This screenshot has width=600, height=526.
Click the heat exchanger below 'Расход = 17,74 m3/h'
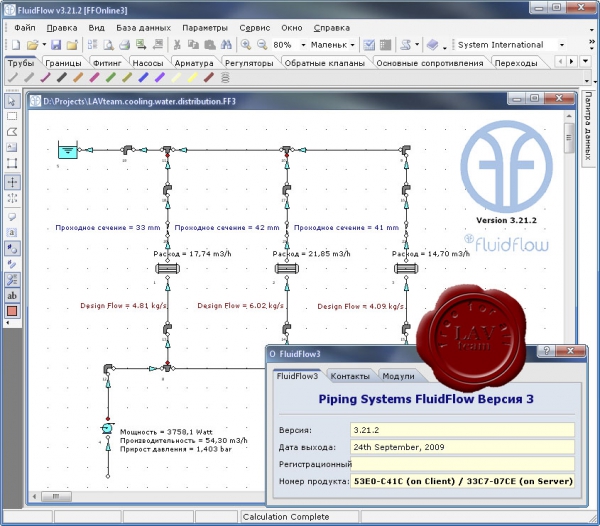[167, 269]
